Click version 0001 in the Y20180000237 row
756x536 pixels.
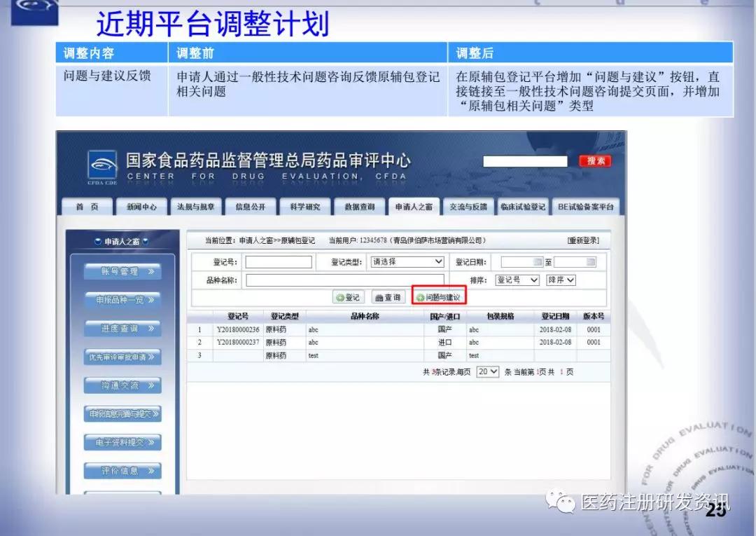point(594,342)
